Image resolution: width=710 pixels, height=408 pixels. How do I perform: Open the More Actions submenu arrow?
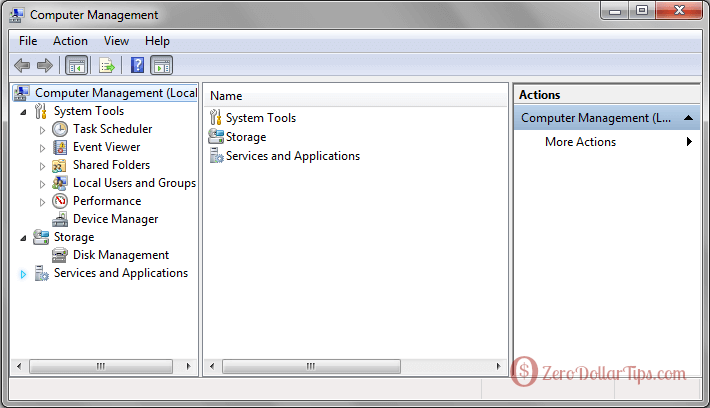coord(689,142)
